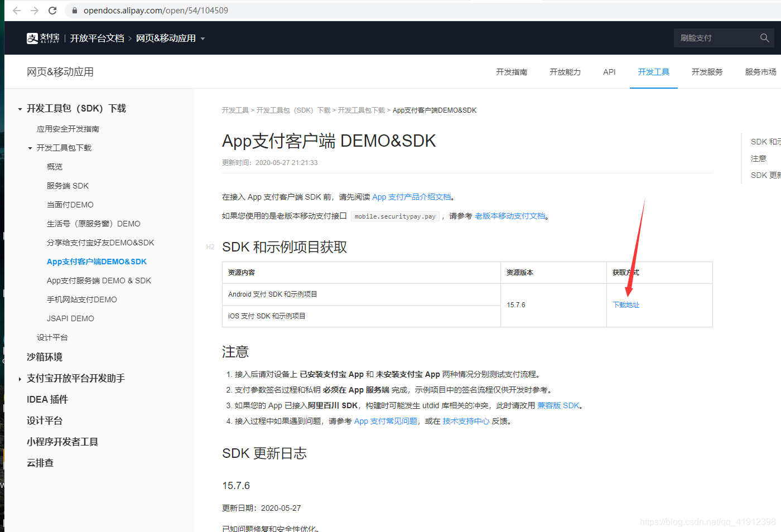This screenshot has width=781, height=532.
Task: Open 当面付DEMO sidebar item
Action: coord(70,205)
